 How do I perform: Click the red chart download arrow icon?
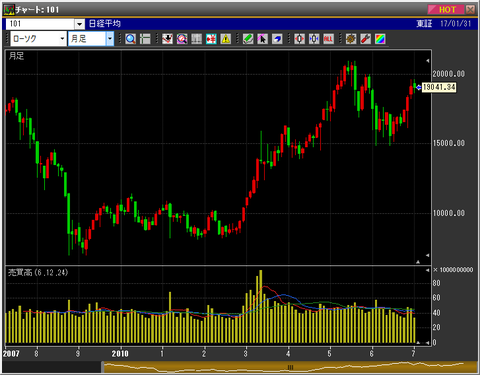pyautogui.click(x=167, y=39)
